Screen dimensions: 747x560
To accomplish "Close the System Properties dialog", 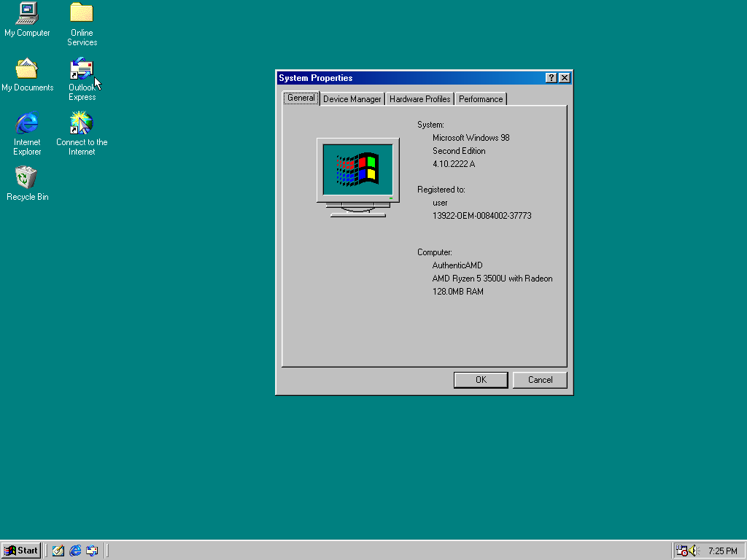I will pos(565,77).
